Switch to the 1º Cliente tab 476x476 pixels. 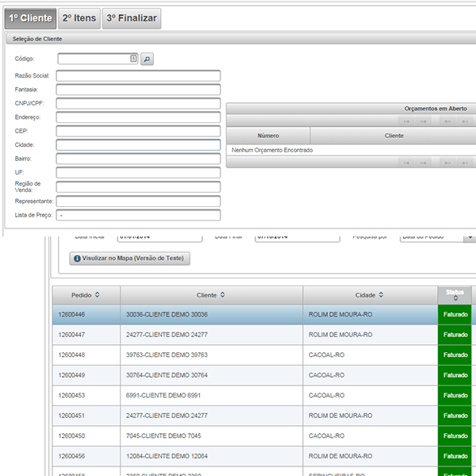coord(30,18)
